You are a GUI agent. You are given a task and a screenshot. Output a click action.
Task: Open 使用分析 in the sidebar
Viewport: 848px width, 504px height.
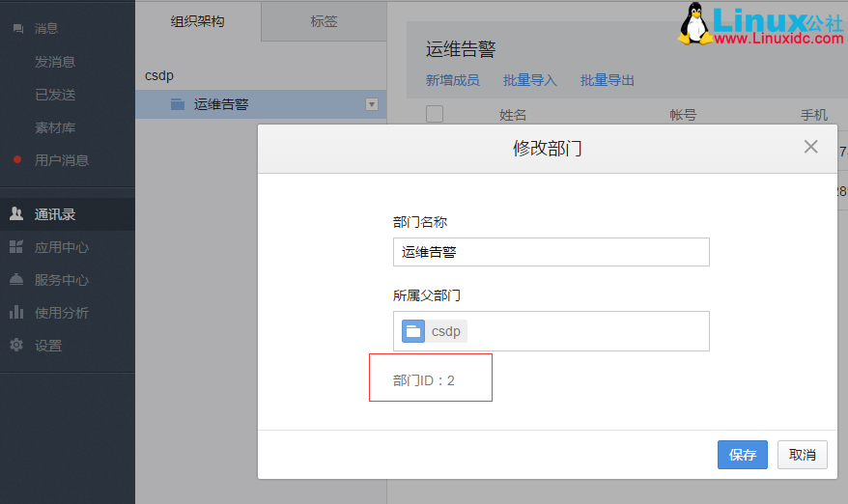tap(61, 313)
